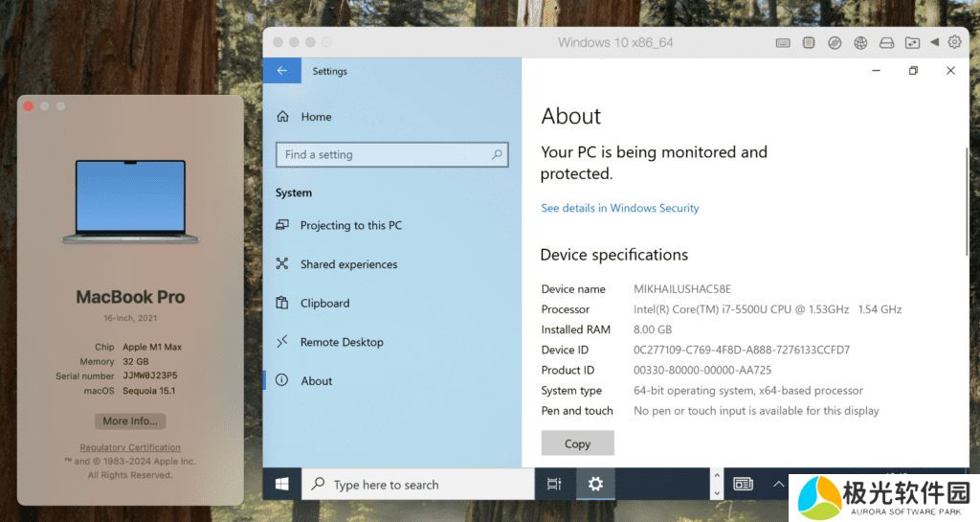Click the shared folder icon in VM toolbar
This screenshot has width=980, height=522.
pyautogui.click(x=912, y=43)
